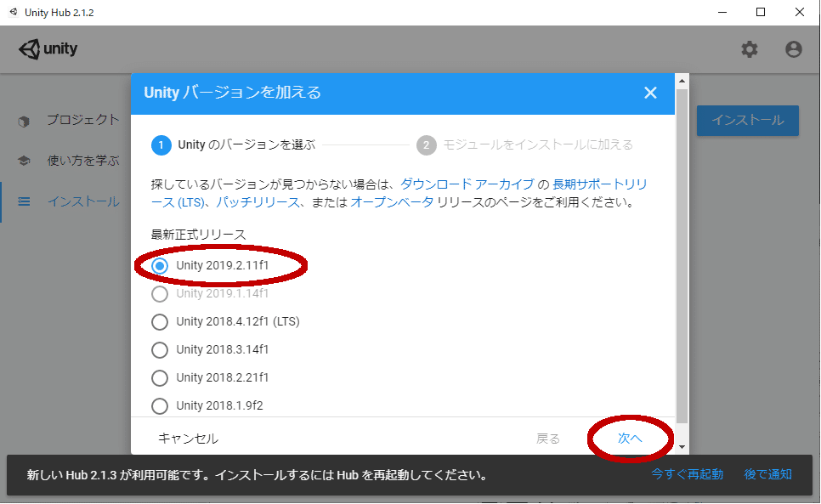
Task: Click the dialog vertical scrollbar thumb
Action: click(x=682, y=256)
